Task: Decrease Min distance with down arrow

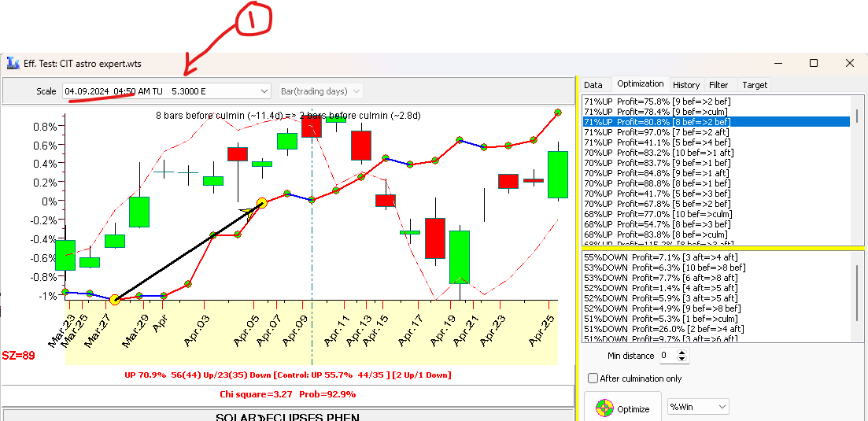Action: [x=682, y=360]
